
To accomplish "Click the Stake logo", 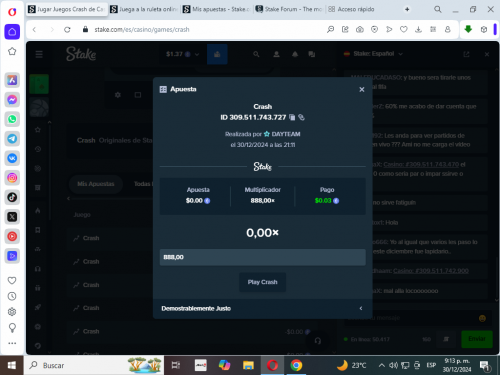I will (x=81, y=54).
